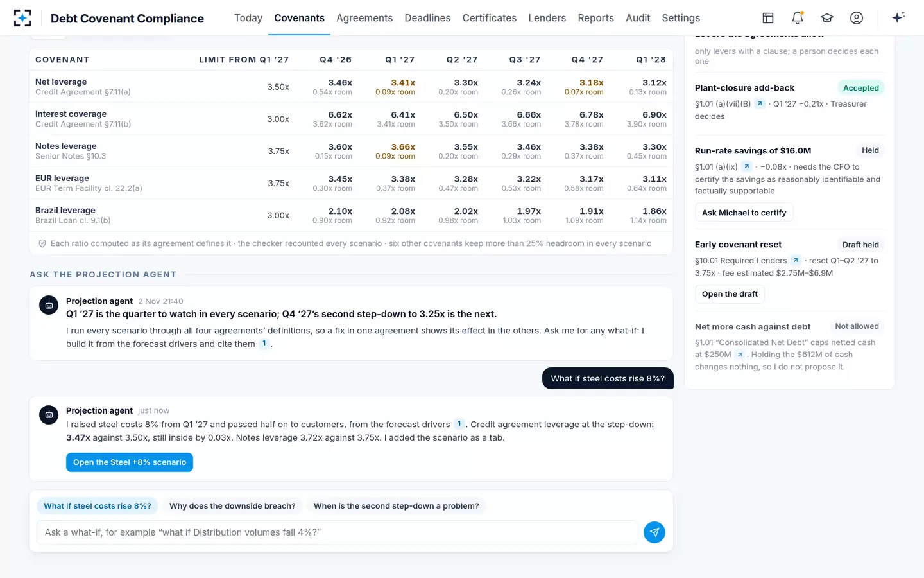Send the what-if question with arrow icon
Screen dimensions: 924x578
(x=654, y=532)
